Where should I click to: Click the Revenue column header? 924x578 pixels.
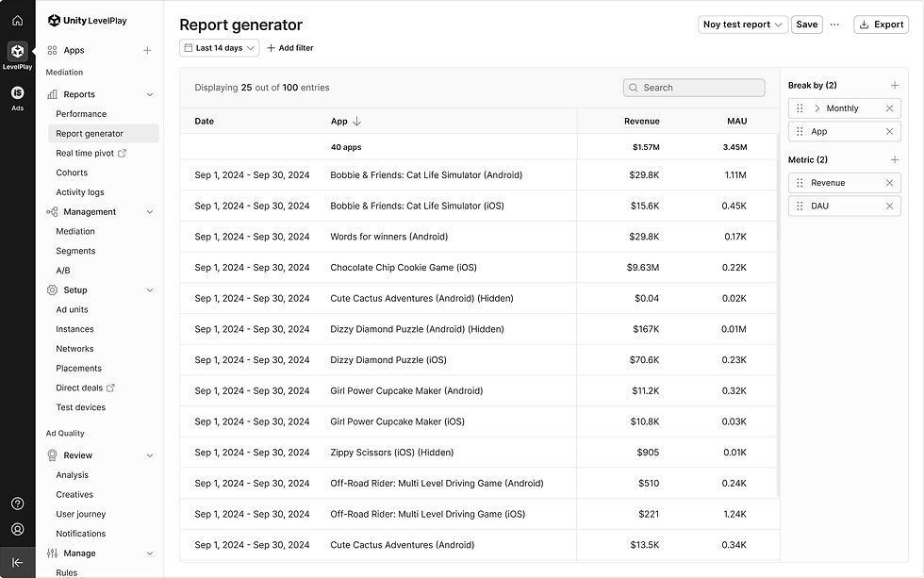(x=642, y=122)
